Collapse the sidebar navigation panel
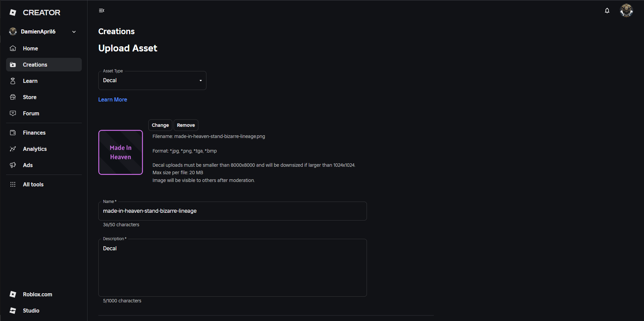 [x=101, y=10]
